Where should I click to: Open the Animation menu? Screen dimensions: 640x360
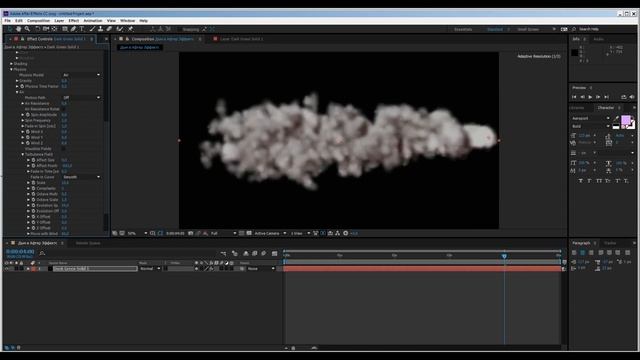pyautogui.click(x=93, y=20)
